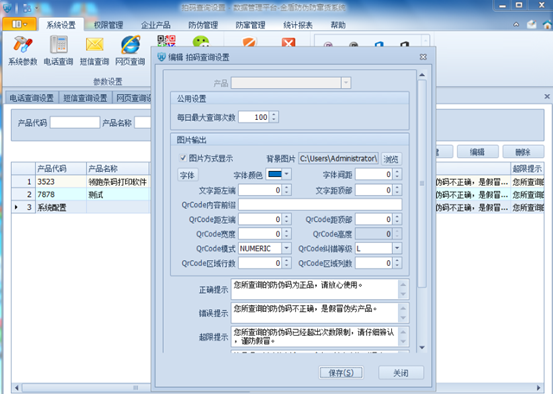Select the grey theme icon in skin gallery
The width and height of the screenshot is (553, 394).
coord(353,44)
